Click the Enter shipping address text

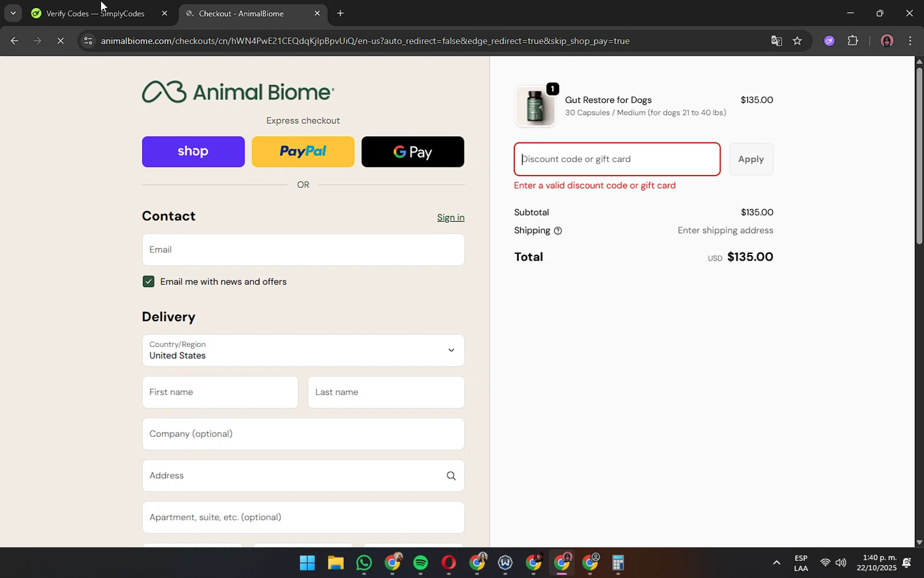[726, 230]
